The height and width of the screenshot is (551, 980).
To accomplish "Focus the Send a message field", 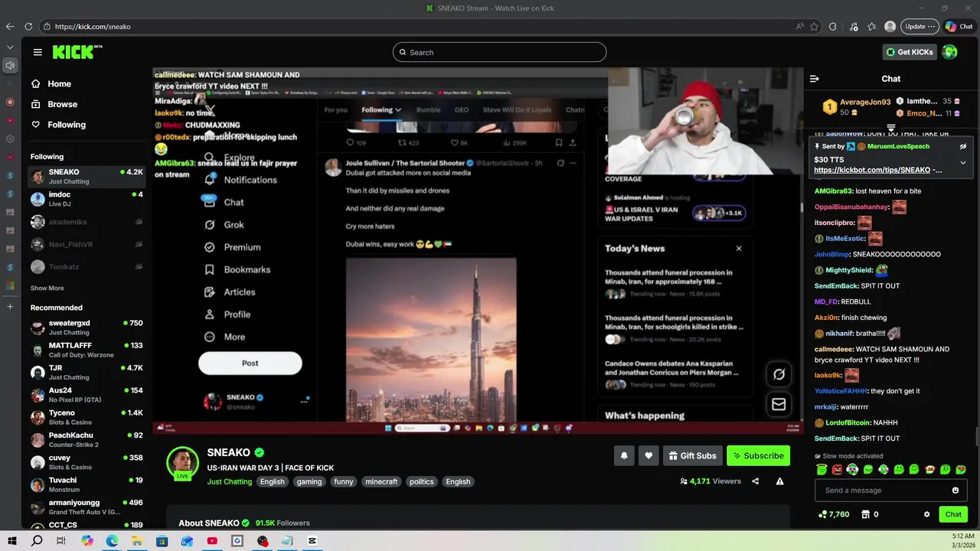I will (891, 491).
